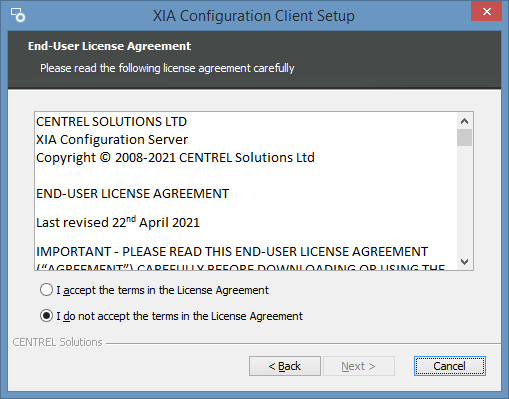Viewport: 509px width, 399px height.
Task: Click the "Please read the following" banner subtitle
Action: pos(167,68)
